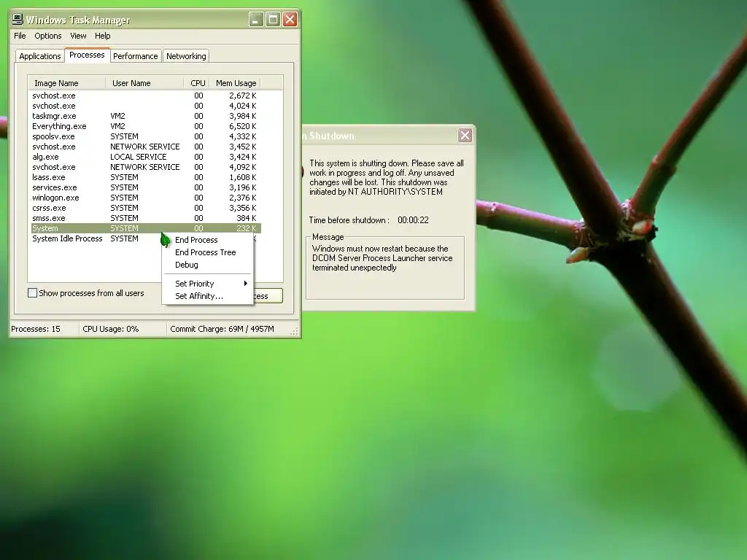Click the DCOM Server restart message text
Image resolution: width=747 pixels, height=560 pixels.
[382, 258]
